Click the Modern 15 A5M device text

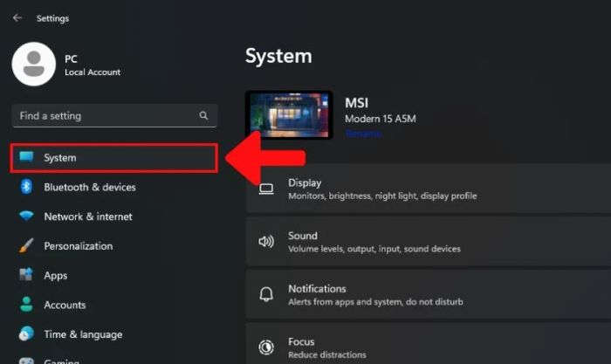point(381,119)
